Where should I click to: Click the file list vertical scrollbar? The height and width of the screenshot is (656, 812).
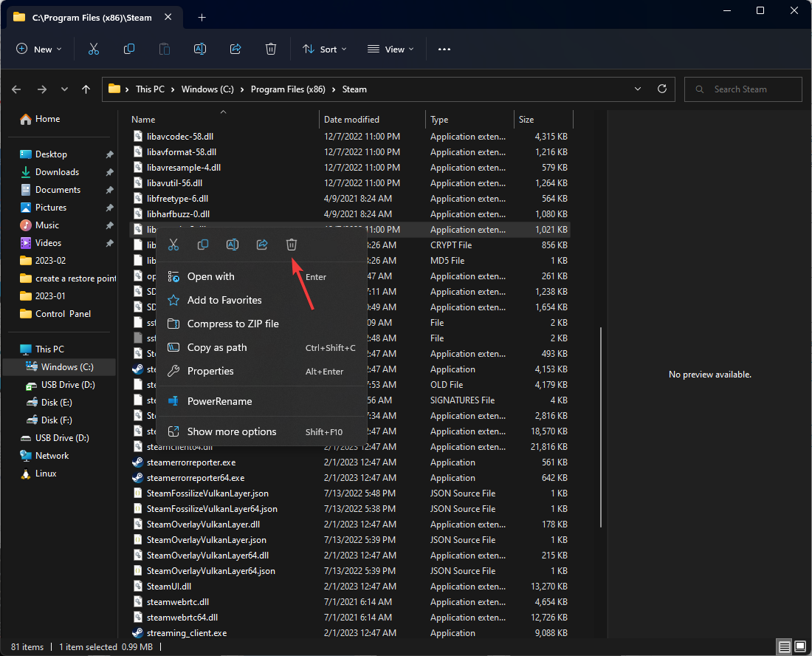pos(601,428)
